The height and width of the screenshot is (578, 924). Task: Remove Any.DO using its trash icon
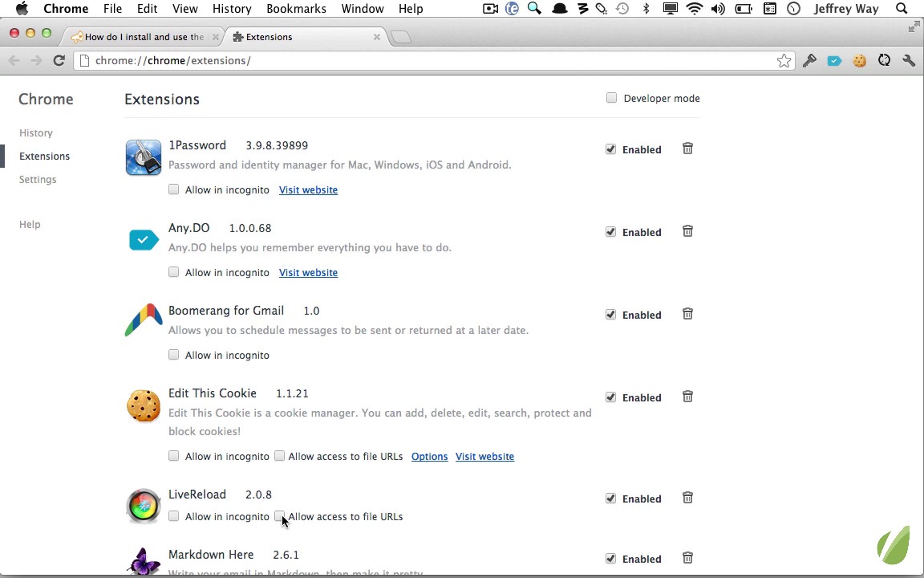pos(687,231)
